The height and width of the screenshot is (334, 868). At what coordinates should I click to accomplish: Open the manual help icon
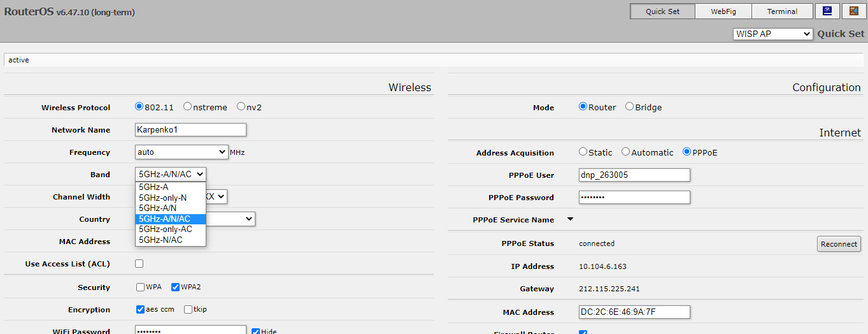[827, 11]
